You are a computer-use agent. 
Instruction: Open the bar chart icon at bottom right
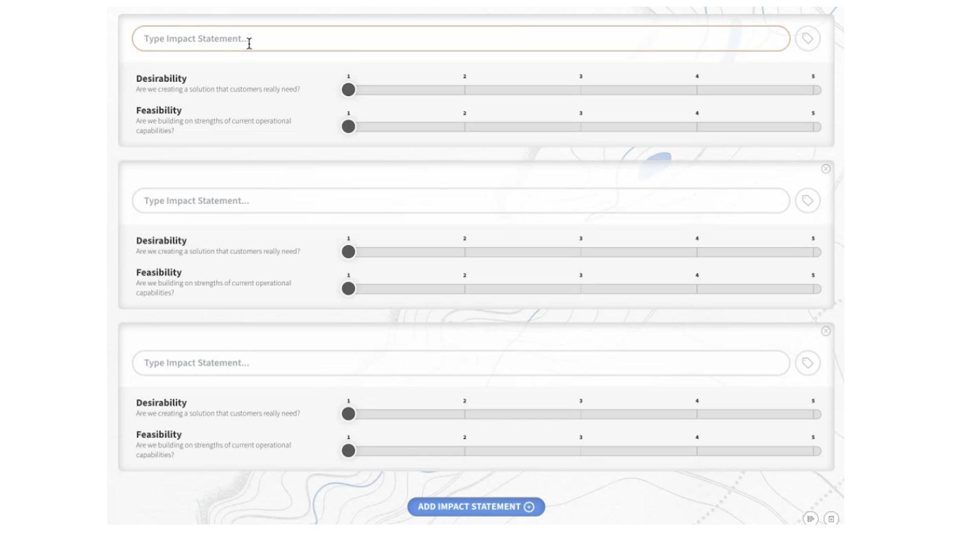point(810,519)
